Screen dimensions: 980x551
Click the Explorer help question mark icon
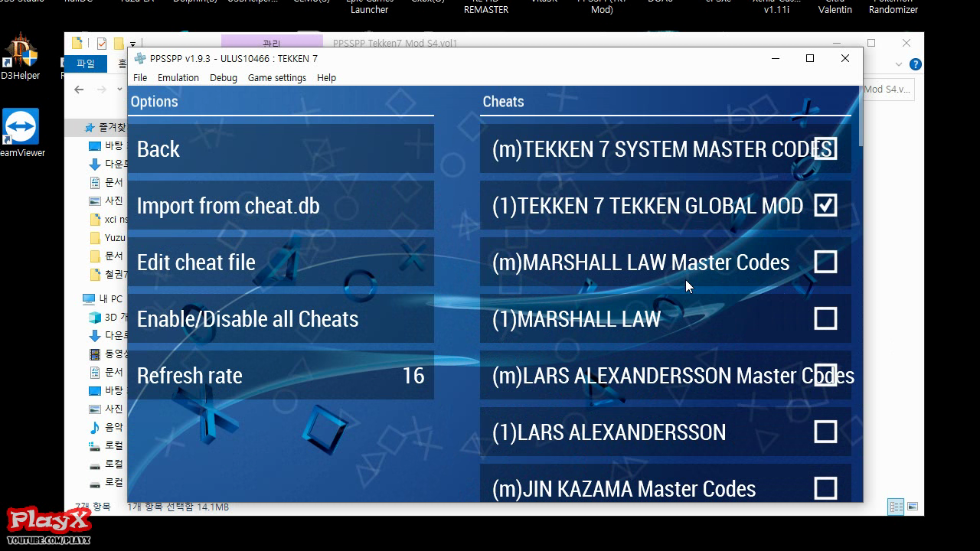pyautogui.click(x=915, y=64)
